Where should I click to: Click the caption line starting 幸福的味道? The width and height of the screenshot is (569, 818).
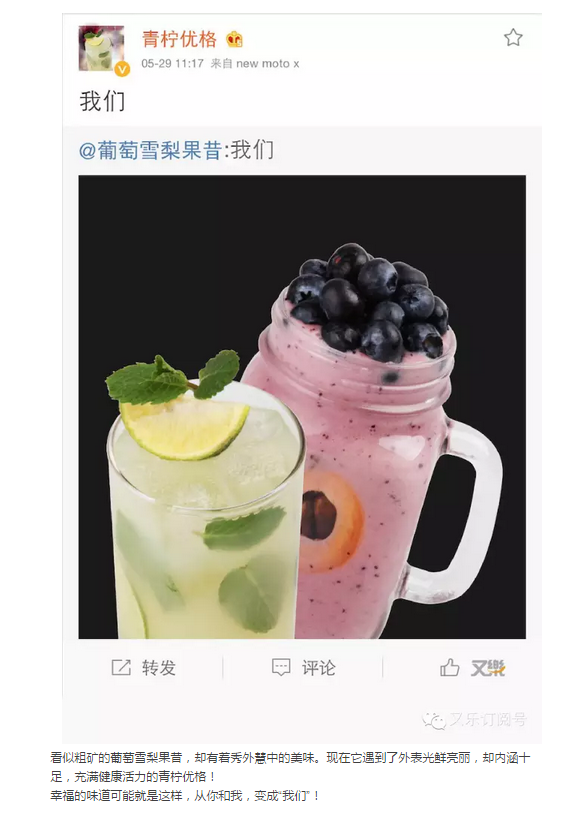[x=185, y=796]
